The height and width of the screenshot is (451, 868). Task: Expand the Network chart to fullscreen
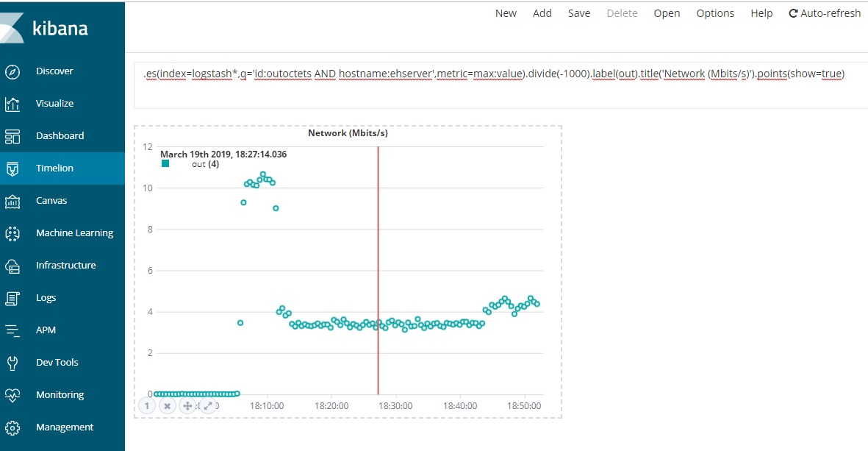[x=208, y=405]
